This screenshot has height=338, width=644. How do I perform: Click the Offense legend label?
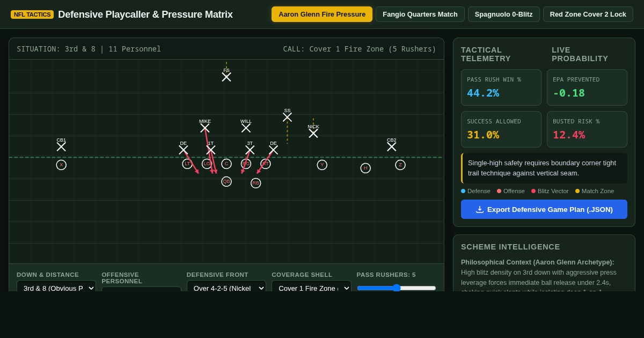515,191
